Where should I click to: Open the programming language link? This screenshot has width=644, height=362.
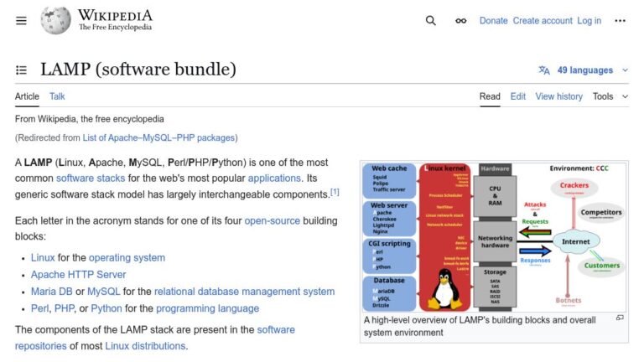(207, 308)
